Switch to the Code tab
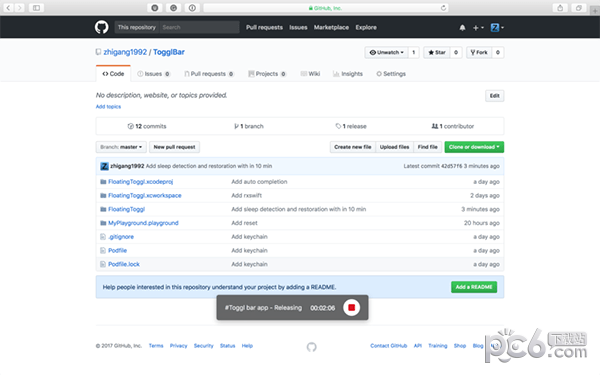Image resolution: width=600 pixels, height=375 pixels. tap(113, 74)
